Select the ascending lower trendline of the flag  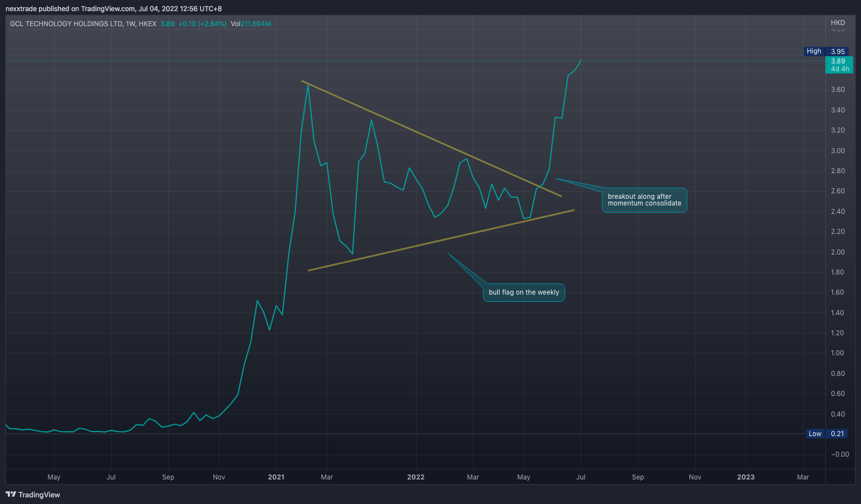pos(441,240)
